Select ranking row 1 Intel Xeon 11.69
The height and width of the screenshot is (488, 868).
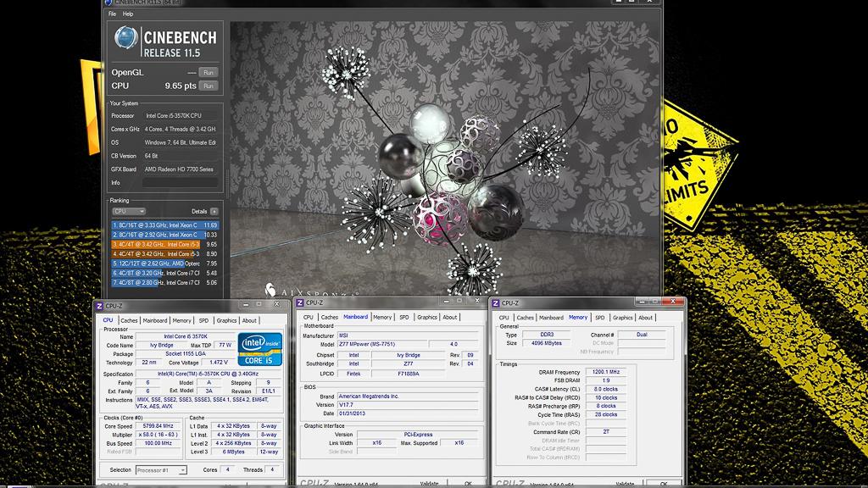pos(165,225)
